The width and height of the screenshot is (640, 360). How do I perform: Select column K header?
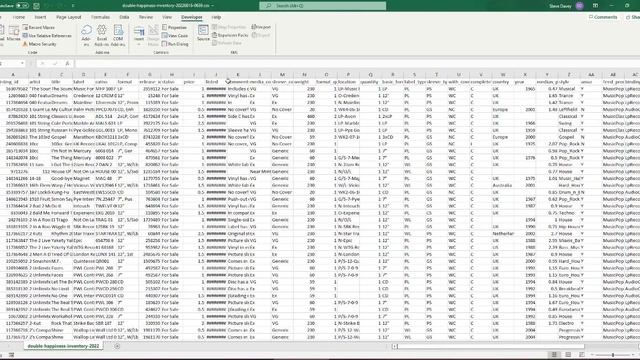coord(238,75)
